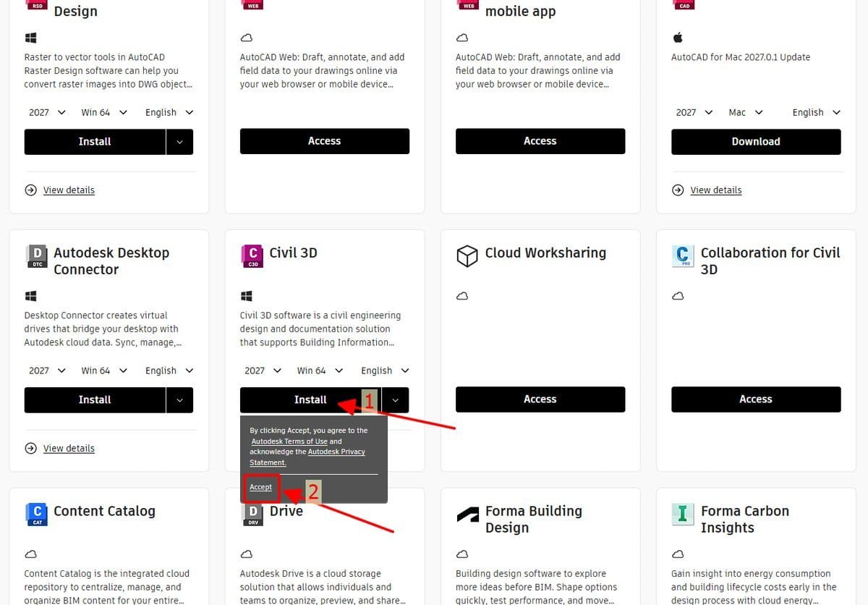Open Raster Design year 2027 dropdown
The height and width of the screenshot is (605, 868).
pyautogui.click(x=47, y=112)
